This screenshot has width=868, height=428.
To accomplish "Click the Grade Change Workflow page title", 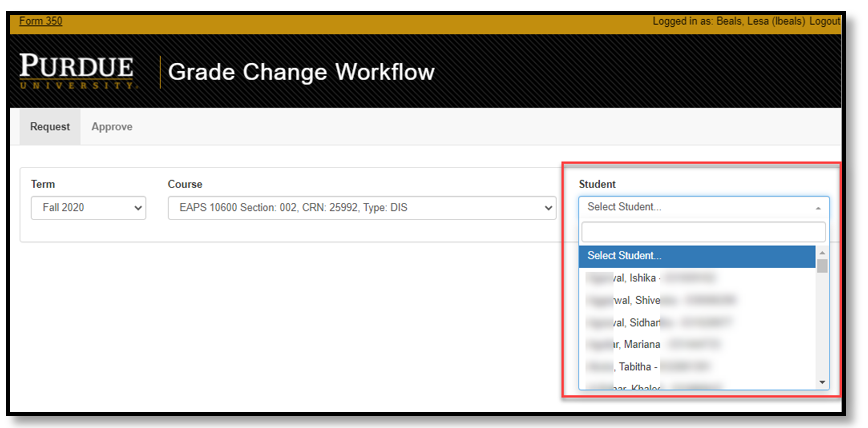I will [301, 72].
